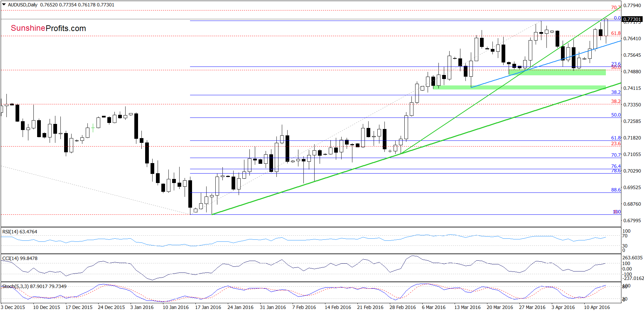Click the 0.68760 price axis label
Image resolution: width=644 pixels, height=312 pixels.
pos(632,204)
